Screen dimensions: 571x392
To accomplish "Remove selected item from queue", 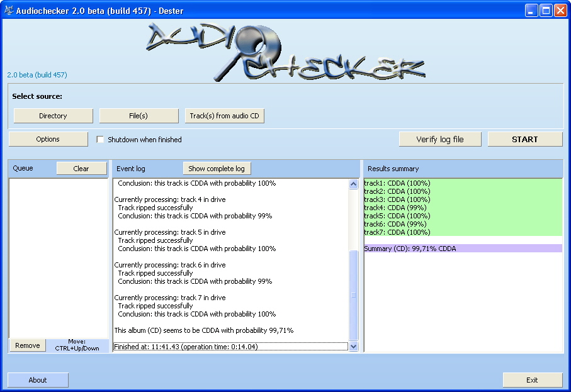I will pyautogui.click(x=28, y=345).
